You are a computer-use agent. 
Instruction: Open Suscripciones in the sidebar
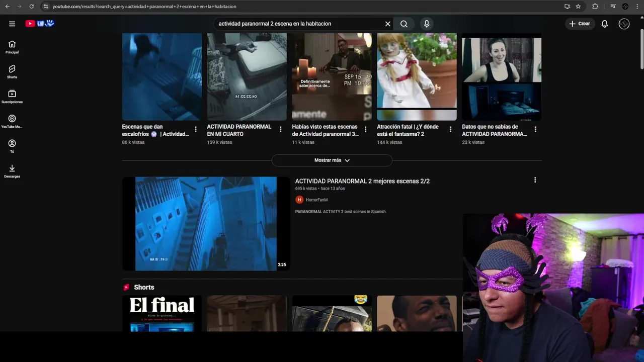click(x=12, y=97)
